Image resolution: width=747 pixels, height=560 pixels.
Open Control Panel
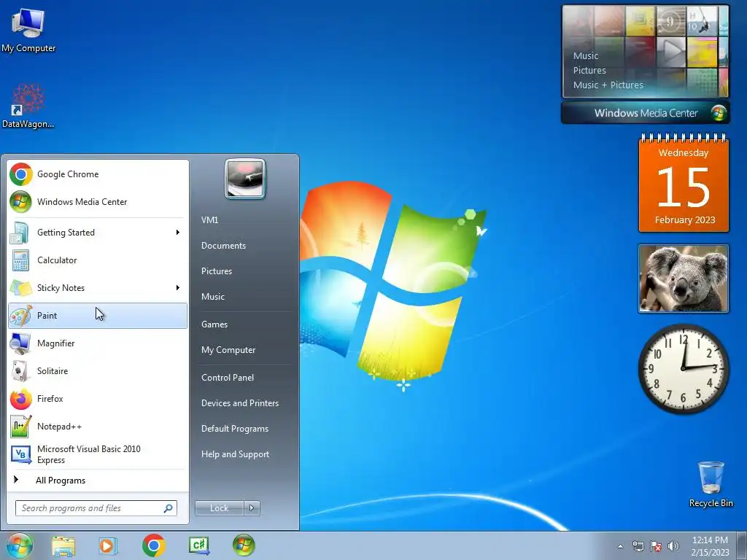point(228,378)
